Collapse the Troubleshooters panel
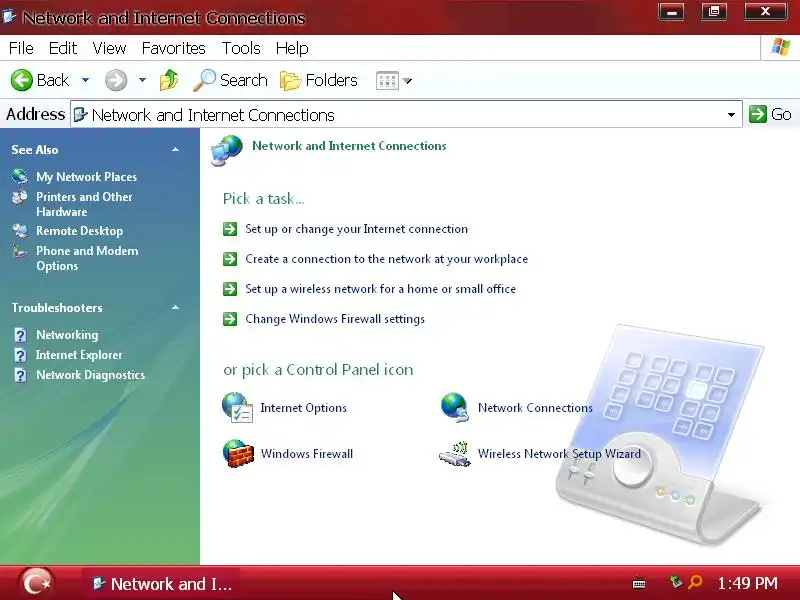Screen dimensions: 800x600 (176, 308)
